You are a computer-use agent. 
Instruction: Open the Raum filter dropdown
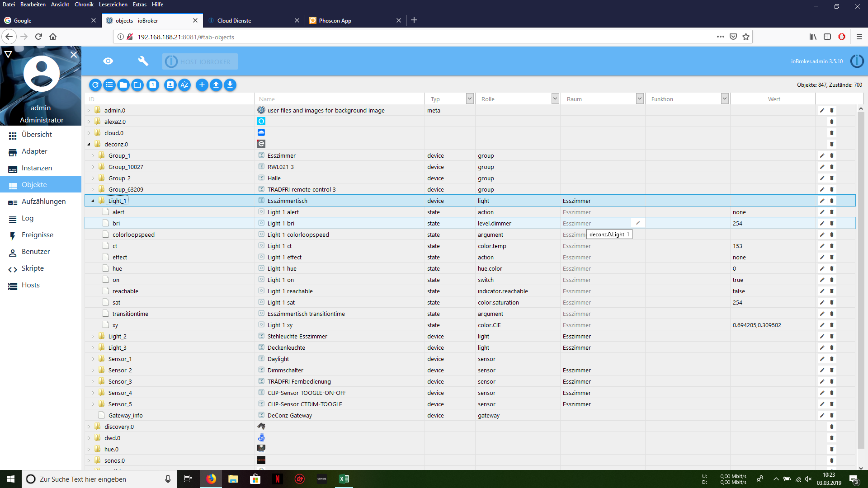(640, 99)
